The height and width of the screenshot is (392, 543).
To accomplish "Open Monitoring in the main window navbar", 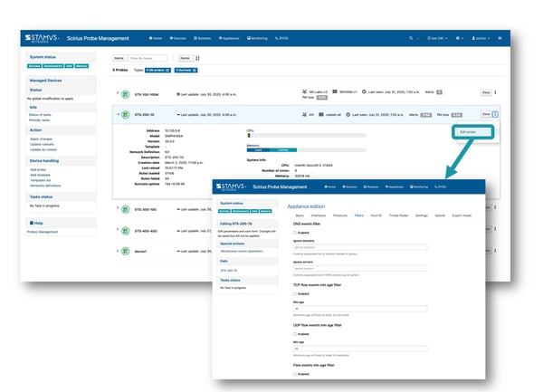I will pyautogui.click(x=257, y=38).
